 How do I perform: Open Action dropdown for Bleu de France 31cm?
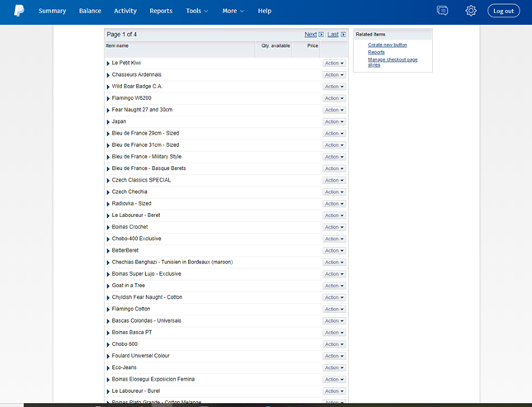[x=334, y=145]
